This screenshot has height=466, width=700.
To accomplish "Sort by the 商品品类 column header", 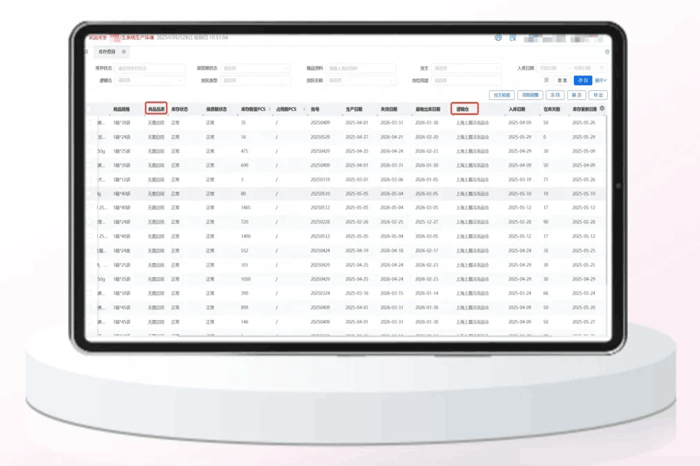I will [x=156, y=109].
